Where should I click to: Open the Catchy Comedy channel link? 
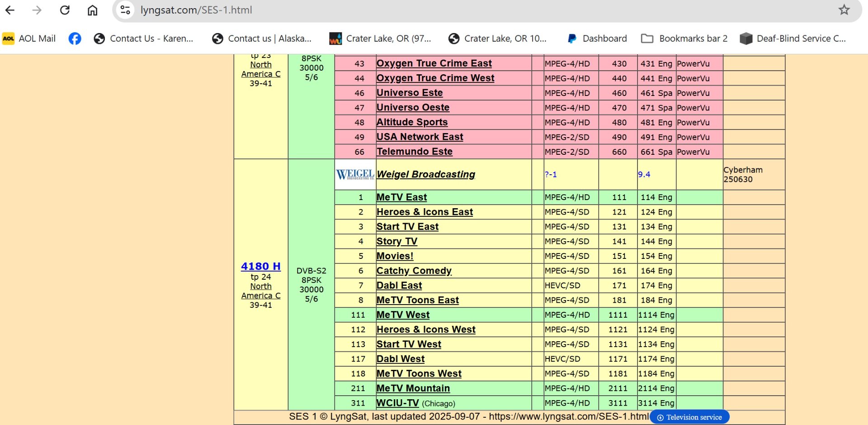[x=414, y=271]
